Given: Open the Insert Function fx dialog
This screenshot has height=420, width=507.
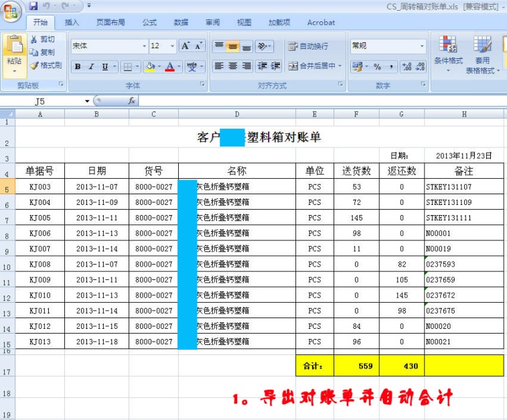Looking at the screenshot, I should 131,101.
